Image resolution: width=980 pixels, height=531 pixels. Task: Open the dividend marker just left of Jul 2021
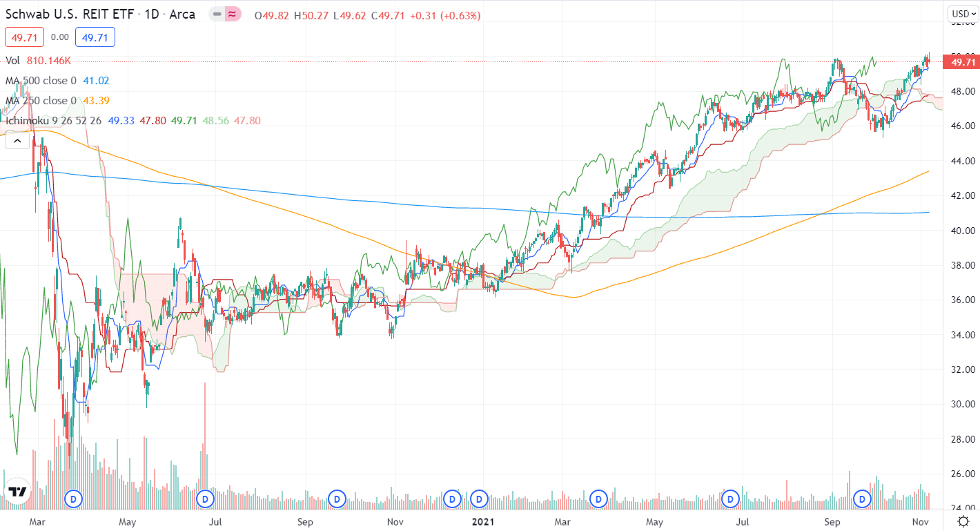coord(729,498)
